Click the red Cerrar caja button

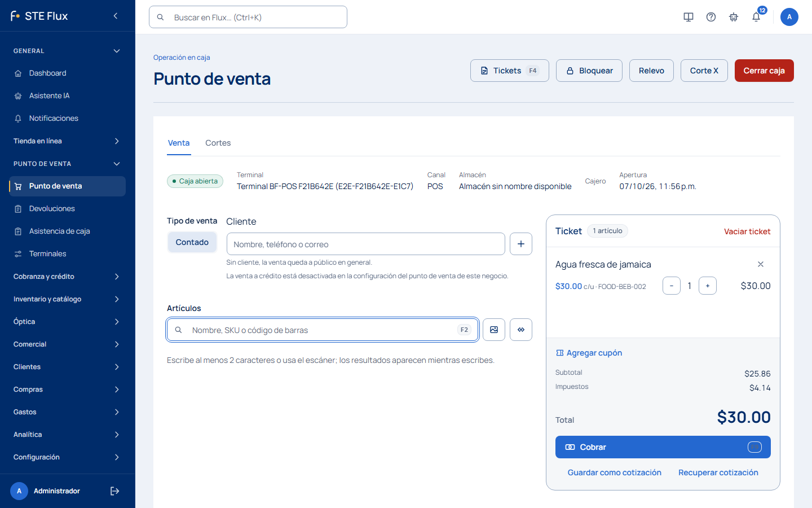764,71
